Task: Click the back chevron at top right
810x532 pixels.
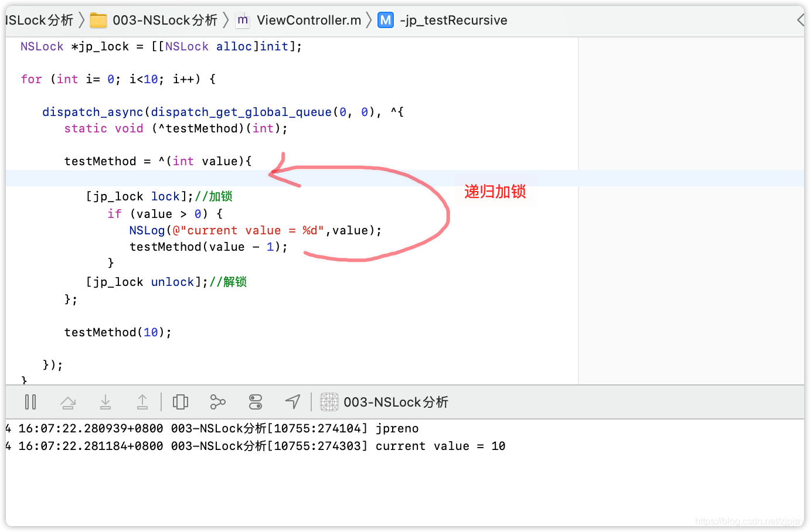Action: 801,21
